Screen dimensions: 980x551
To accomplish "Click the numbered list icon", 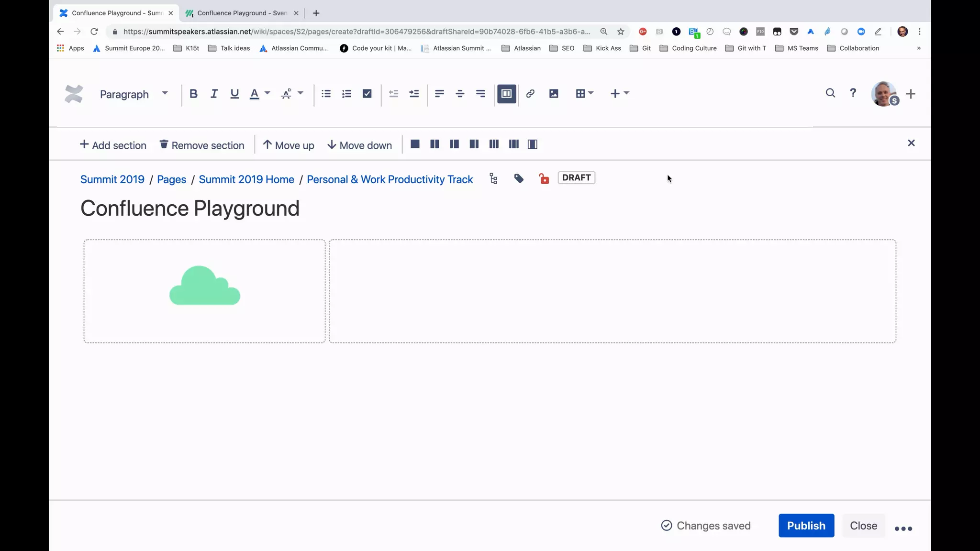I will click(x=346, y=94).
